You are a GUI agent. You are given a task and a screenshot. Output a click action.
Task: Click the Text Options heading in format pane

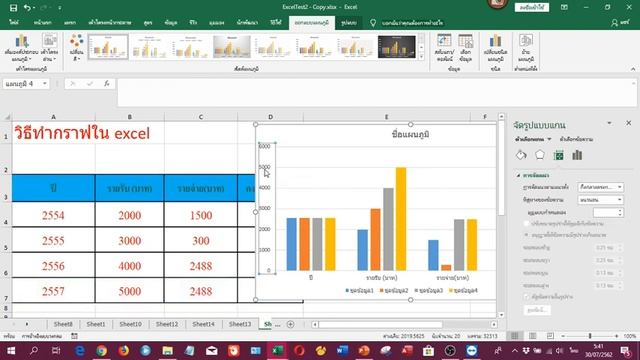[x=576, y=139]
